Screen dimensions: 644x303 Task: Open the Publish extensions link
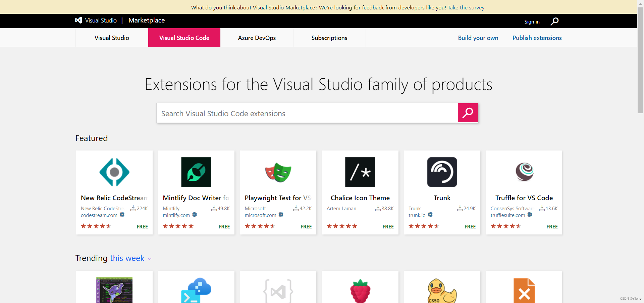(537, 38)
